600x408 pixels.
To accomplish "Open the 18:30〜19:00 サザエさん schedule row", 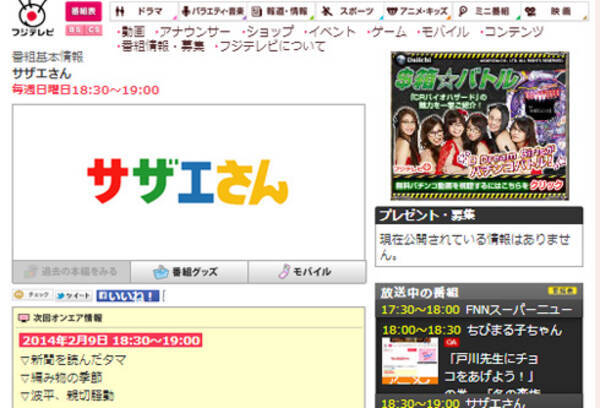I will 479,402.
